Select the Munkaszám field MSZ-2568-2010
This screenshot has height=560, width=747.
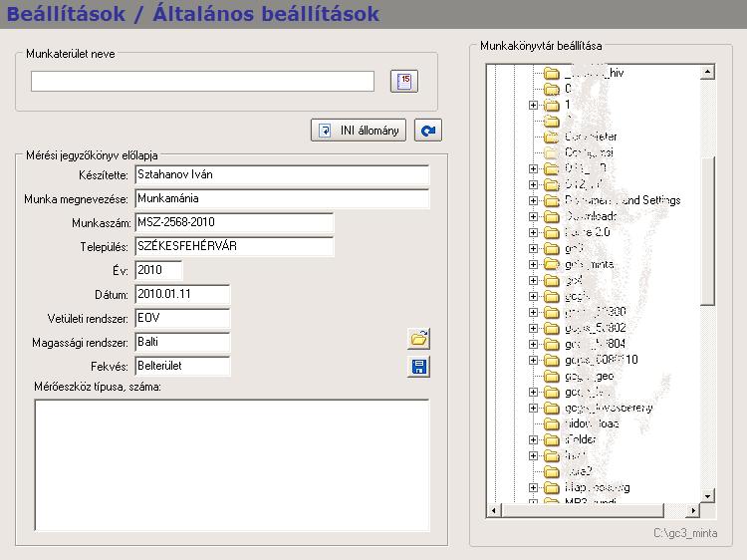click(x=234, y=222)
